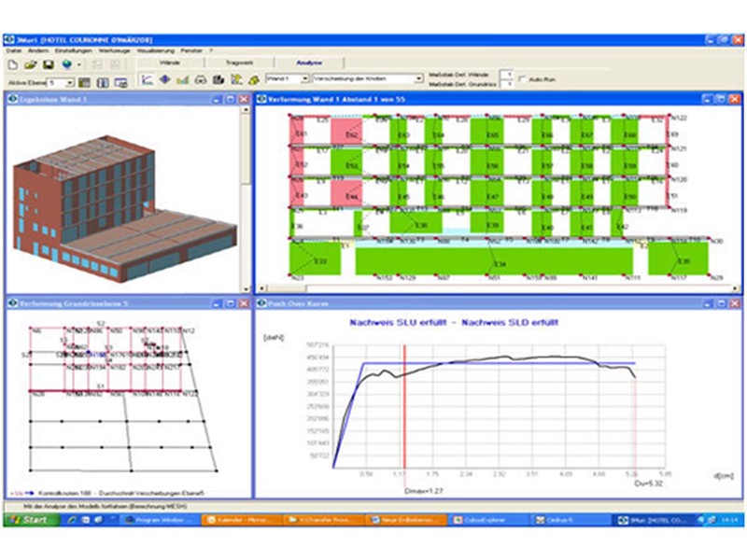Open the Werkzeuge menu
Screen dimensions: 747x560
[111, 49]
